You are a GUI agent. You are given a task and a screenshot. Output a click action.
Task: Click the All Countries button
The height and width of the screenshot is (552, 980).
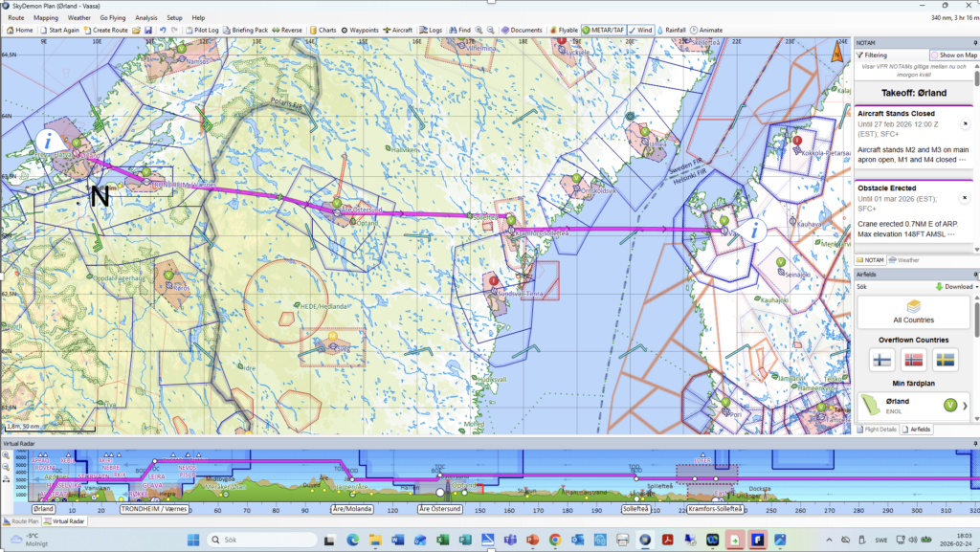tap(913, 311)
